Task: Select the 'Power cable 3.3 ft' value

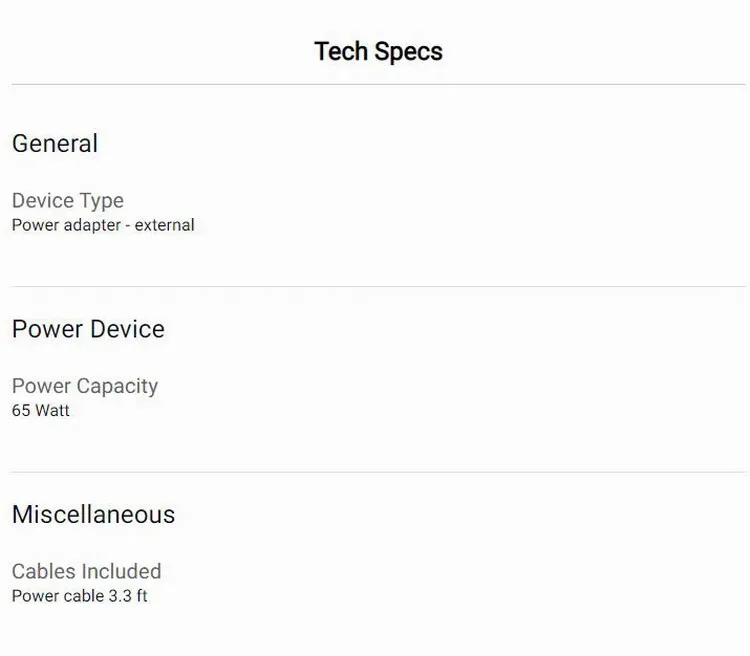Action: click(x=80, y=596)
